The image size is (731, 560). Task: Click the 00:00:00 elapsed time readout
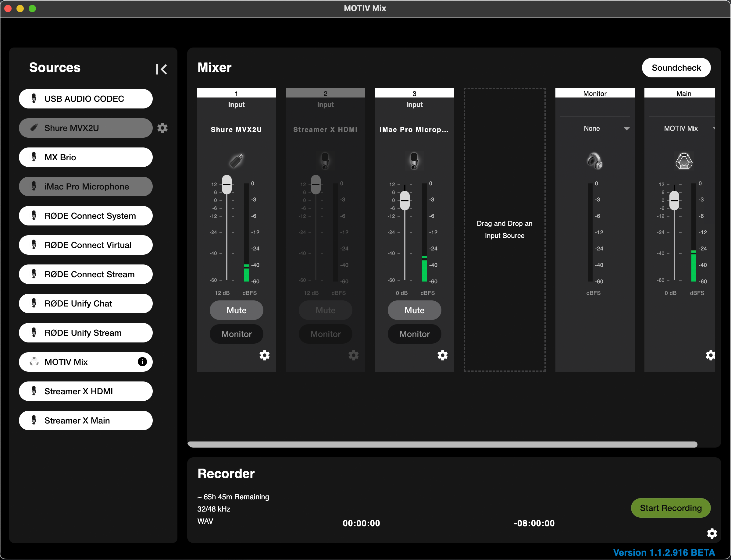coord(361,523)
